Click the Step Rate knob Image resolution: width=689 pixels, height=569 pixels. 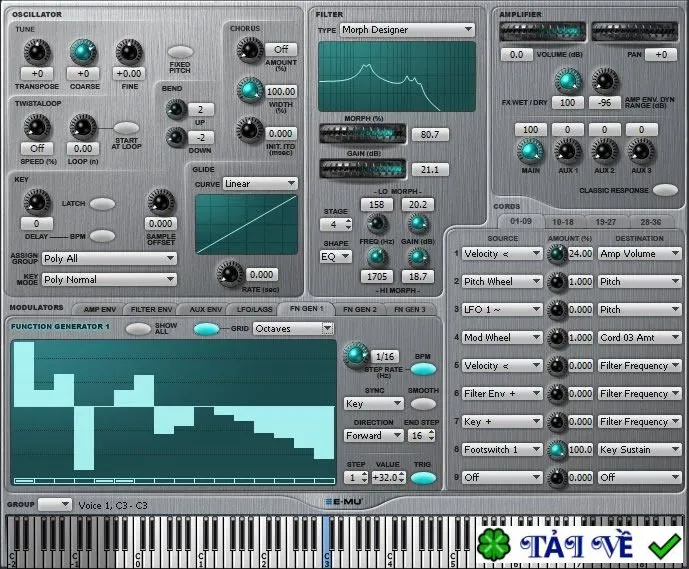[356, 355]
